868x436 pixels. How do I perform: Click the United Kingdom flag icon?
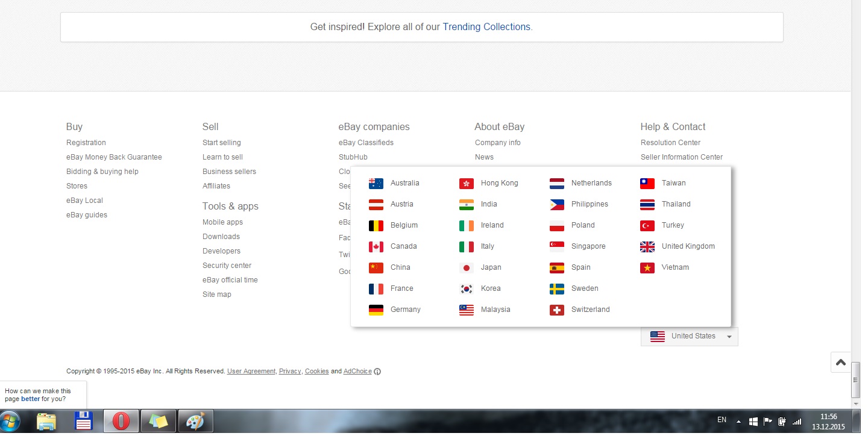click(647, 246)
